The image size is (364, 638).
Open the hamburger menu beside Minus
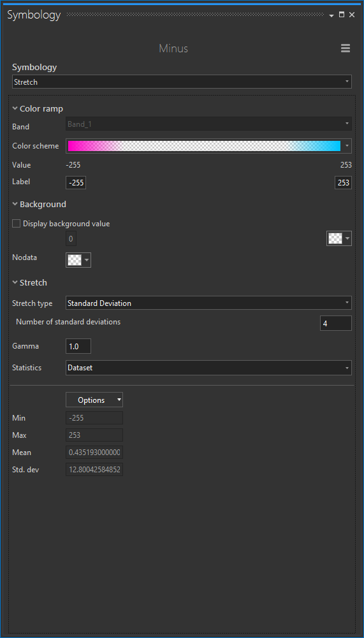pos(346,48)
